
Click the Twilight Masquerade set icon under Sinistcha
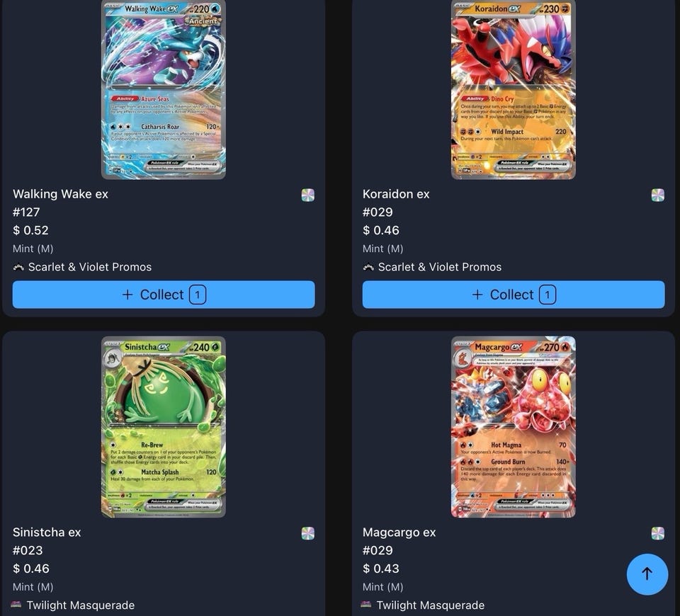pos(16,604)
